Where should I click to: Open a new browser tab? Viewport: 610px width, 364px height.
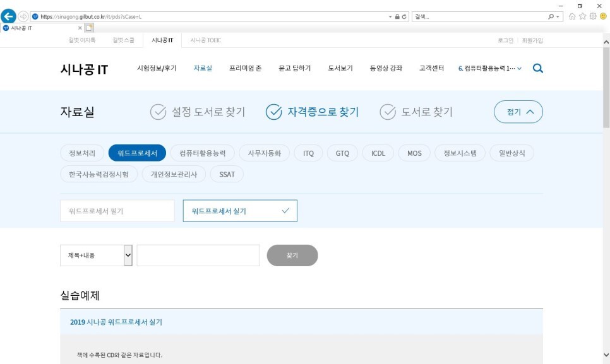click(89, 28)
